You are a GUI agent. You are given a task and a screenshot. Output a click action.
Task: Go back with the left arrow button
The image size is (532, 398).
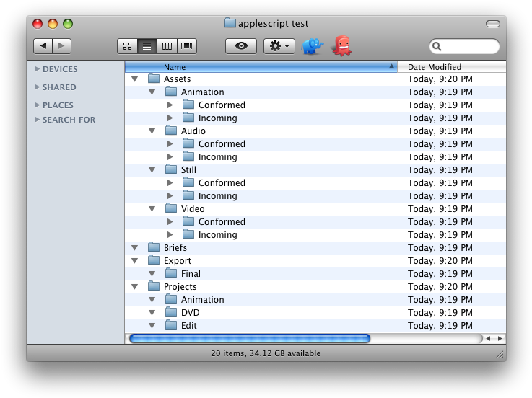tap(43, 45)
